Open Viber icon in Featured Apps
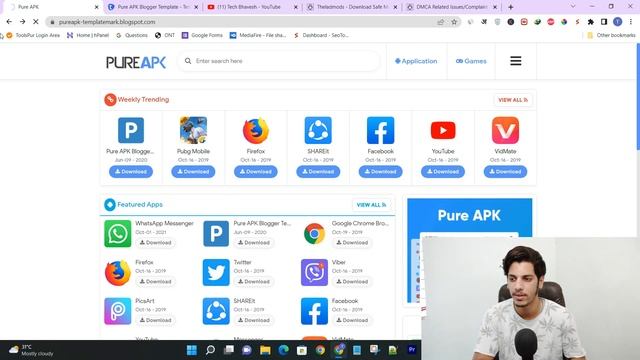 pyautogui.click(x=314, y=272)
